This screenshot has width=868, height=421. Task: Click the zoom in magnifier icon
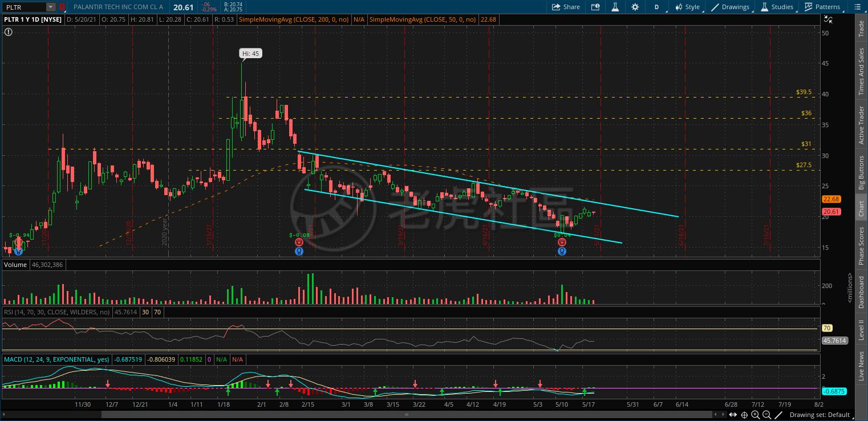click(756, 415)
